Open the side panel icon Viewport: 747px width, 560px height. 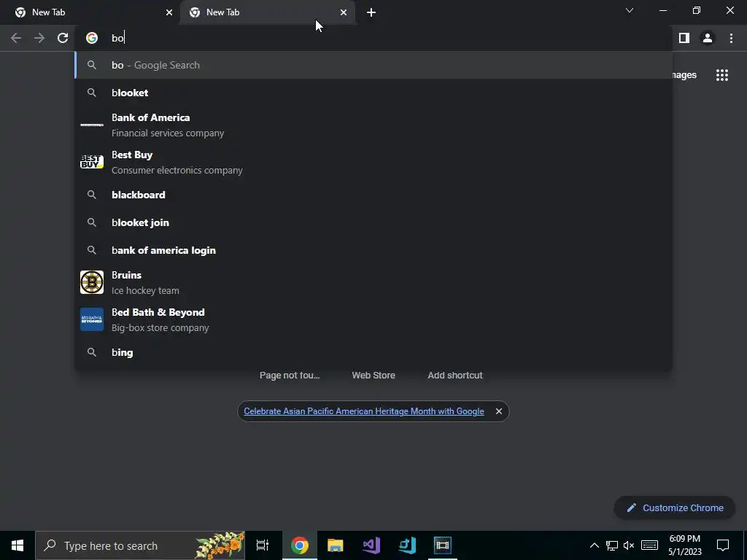coord(684,38)
